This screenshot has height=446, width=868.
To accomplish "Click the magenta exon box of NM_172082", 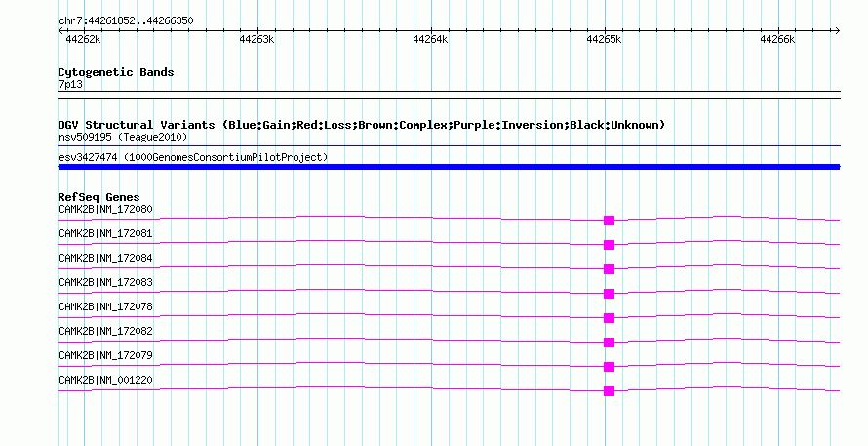I will 609,343.
